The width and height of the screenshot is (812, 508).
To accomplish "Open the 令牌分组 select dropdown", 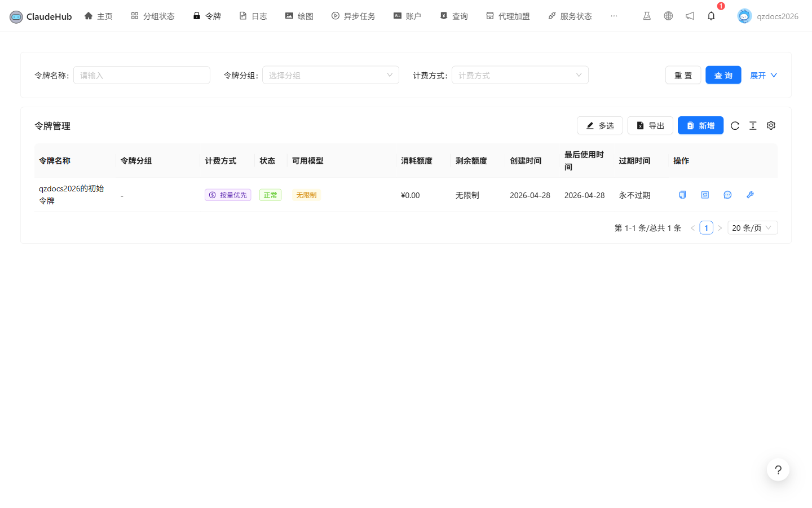I will (330, 75).
